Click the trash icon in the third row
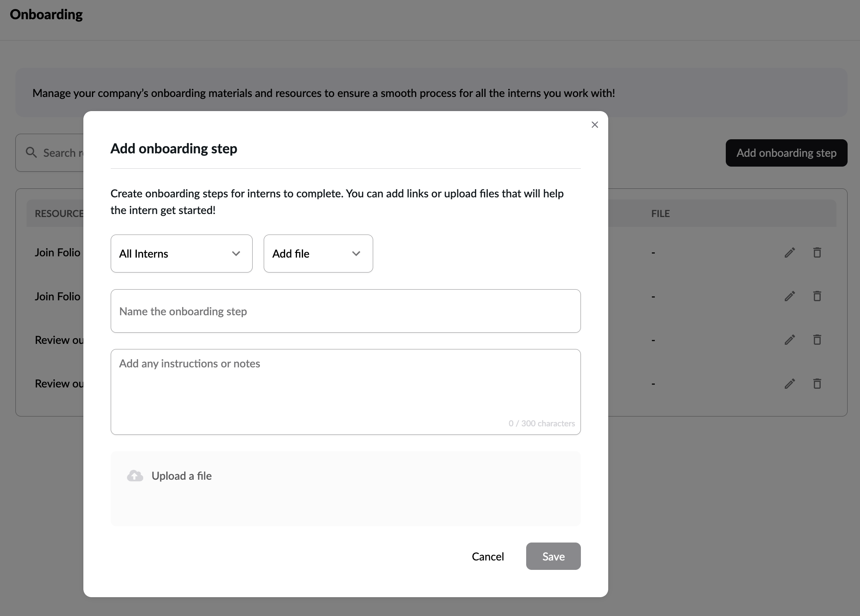Image resolution: width=860 pixels, height=616 pixels. coord(817,340)
